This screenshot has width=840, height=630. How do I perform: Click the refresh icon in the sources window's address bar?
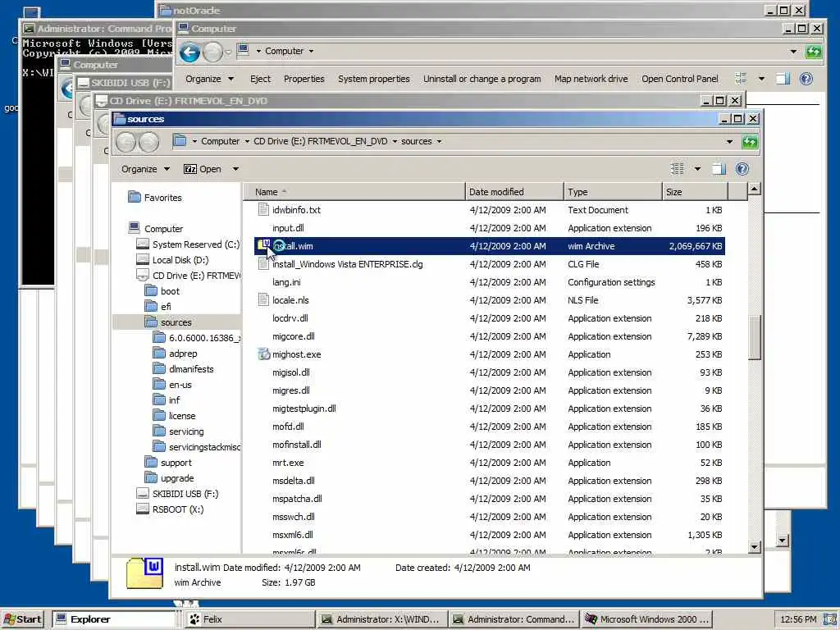[x=750, y=142]
